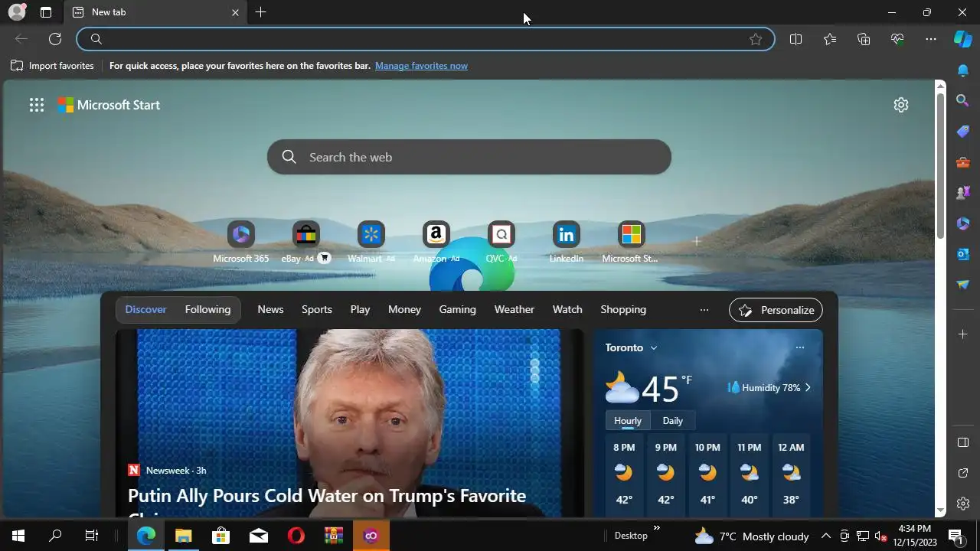
Task: Open the Copilot sidebar icon
Action: [x=963, y=39]
